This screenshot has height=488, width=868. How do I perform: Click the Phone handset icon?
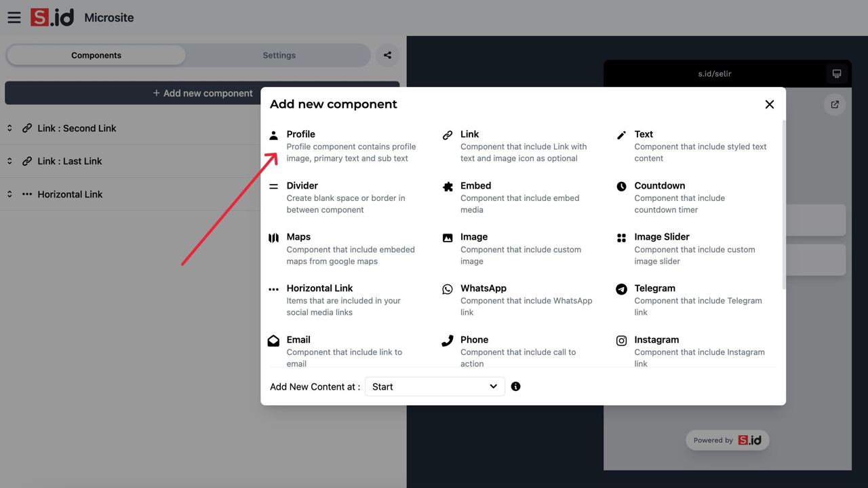[x=448, y=341]
